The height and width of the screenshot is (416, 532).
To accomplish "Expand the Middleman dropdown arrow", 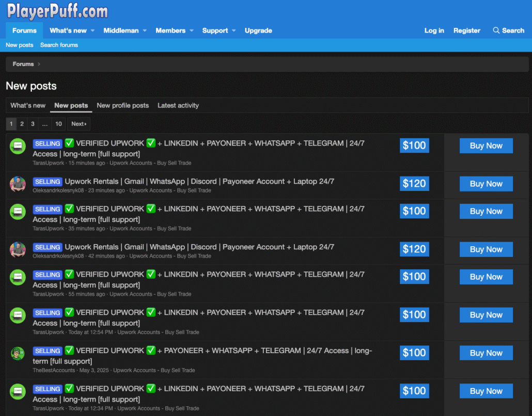I will click(145, 30).
